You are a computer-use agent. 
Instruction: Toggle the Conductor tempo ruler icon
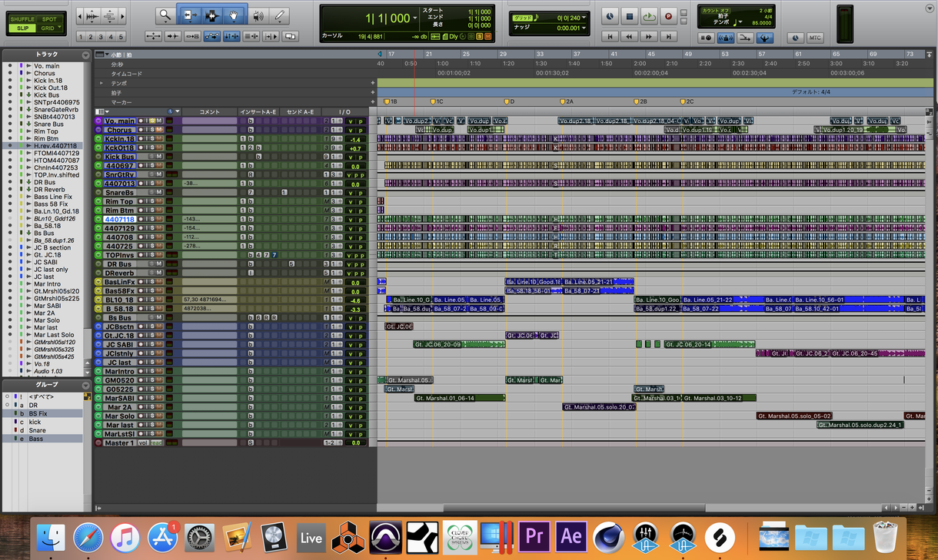tap(765, 38)
